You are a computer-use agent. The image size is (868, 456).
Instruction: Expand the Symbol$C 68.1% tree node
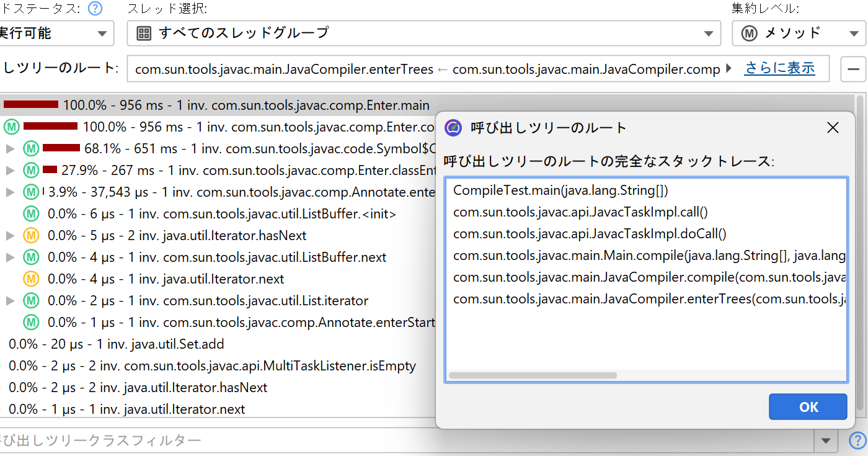[10, 149]
